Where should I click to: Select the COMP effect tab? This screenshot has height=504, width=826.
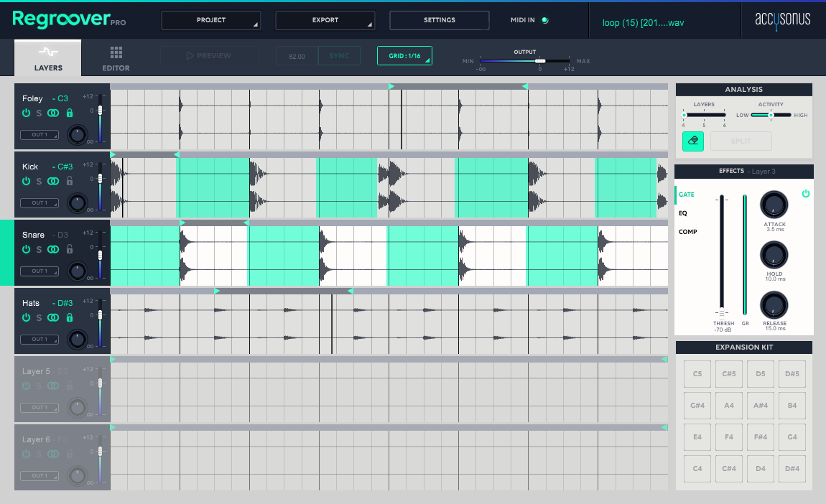(687, 232)
